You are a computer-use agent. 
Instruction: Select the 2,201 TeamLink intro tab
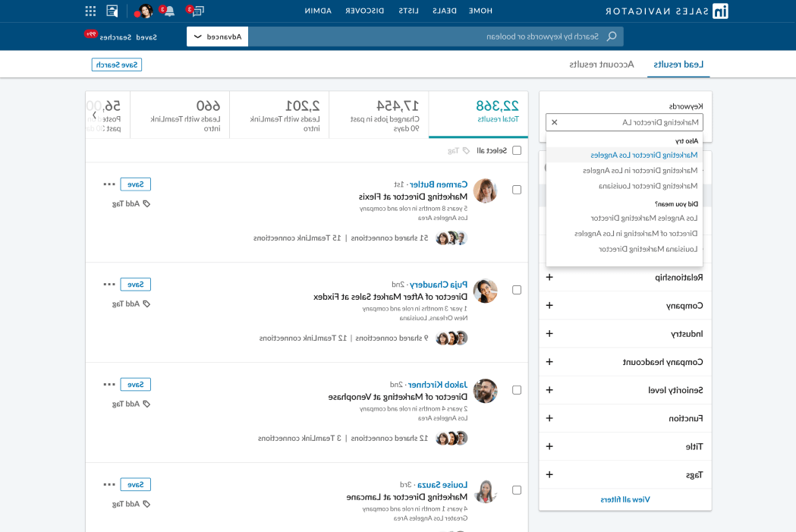tap(280, 115)
